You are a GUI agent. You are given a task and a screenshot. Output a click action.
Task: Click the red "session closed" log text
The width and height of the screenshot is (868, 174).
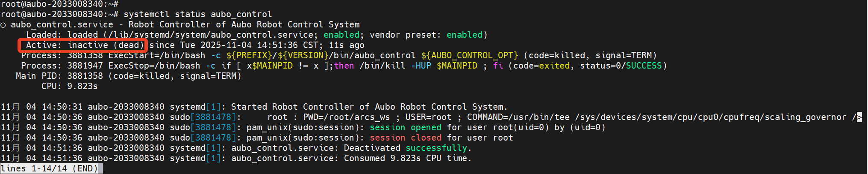point(405,138)
